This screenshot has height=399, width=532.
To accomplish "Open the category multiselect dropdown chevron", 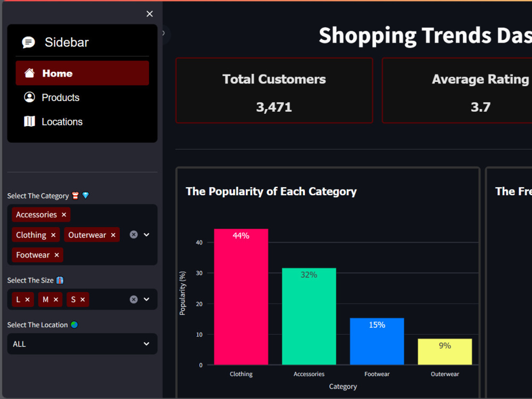I will point(146,234).
